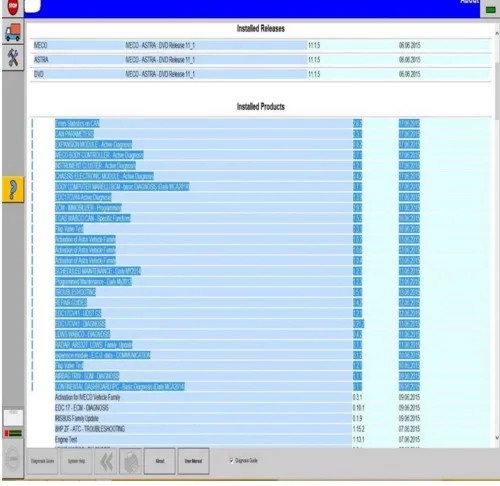Click the grayed circular logo at bottom-left
500x486 pixels.
point(13,459)
